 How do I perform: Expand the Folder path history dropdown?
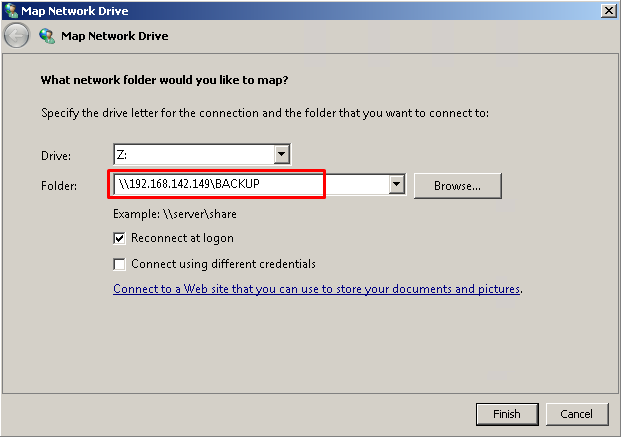pyautogui.click(x=396, y=184)
